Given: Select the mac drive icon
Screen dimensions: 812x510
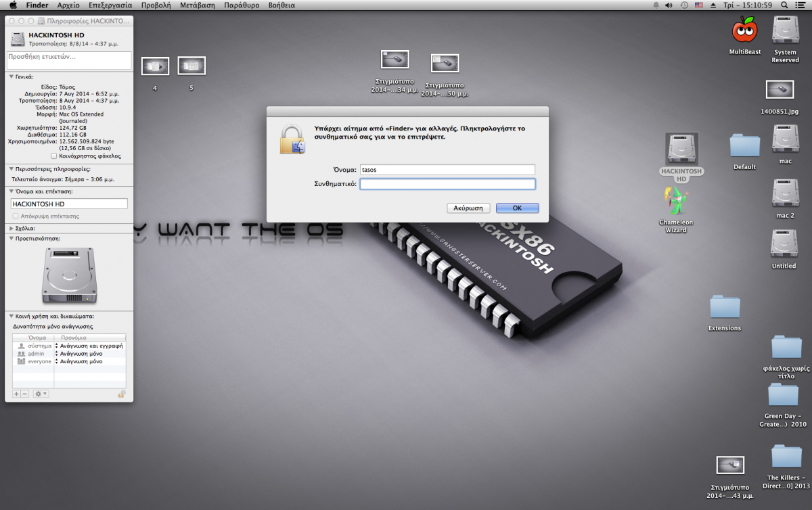Looking at the screenshot, I should coord(786,139).
